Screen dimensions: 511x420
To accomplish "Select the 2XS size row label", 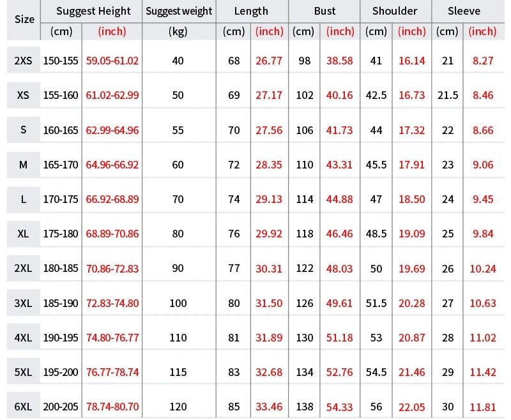I will click(x=24, y=61).
